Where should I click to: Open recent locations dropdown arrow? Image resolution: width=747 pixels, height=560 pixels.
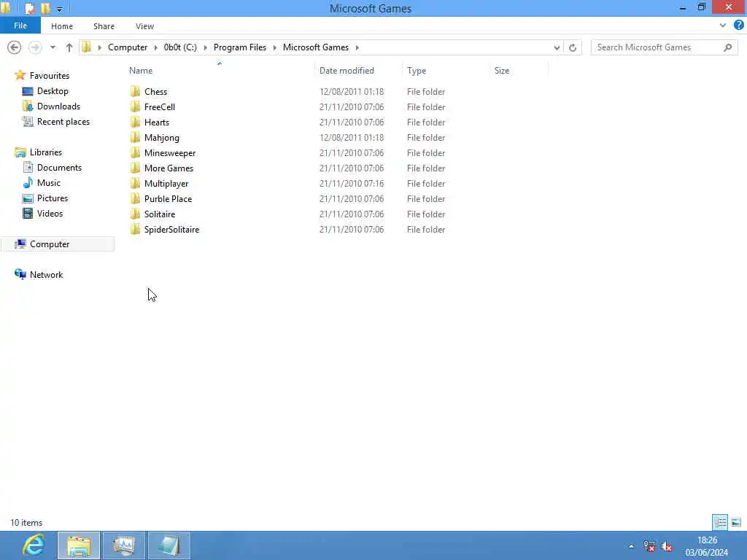(53, 47)
